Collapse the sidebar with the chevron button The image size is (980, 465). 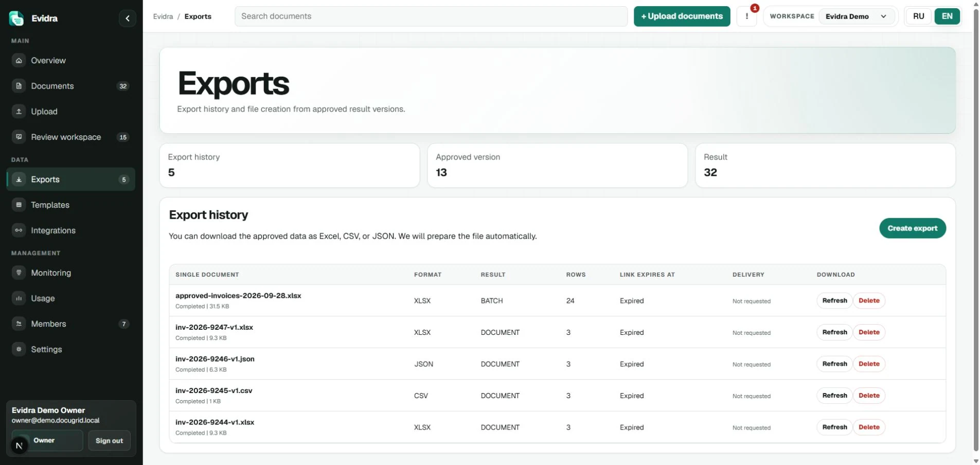click(x=127, y=18)
